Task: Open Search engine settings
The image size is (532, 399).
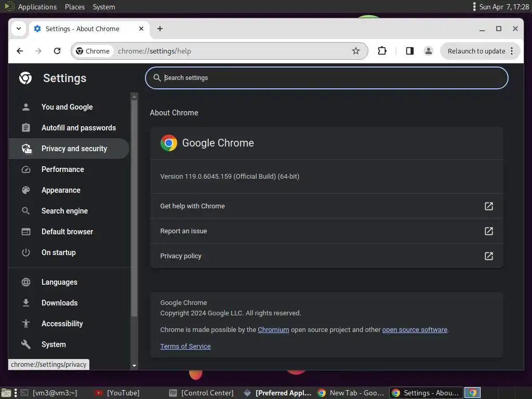Action: 69,211
